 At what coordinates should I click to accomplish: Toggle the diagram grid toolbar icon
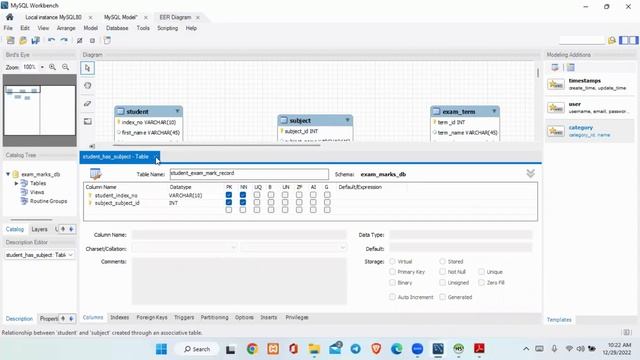point(80,40)
